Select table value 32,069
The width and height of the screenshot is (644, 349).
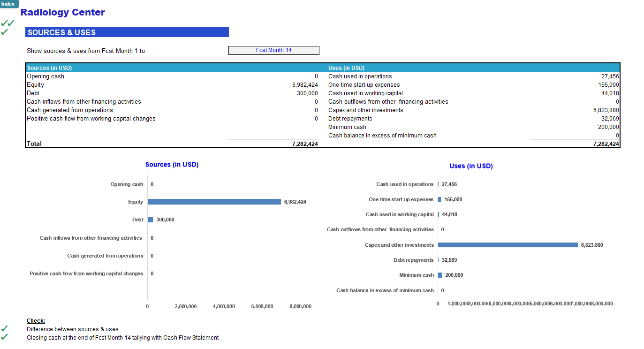click(x=610, y=119)
